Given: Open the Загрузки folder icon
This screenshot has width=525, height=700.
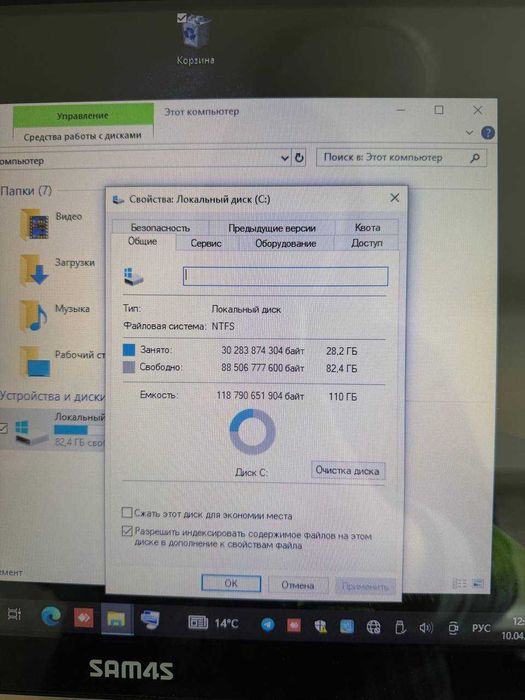Looking at the screenshot, I should (x=34, y=269).
